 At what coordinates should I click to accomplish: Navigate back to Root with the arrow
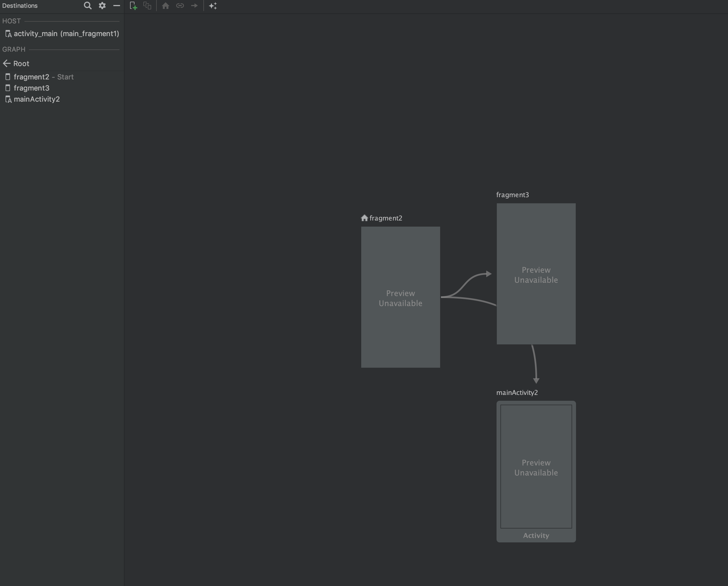(7, 64)
